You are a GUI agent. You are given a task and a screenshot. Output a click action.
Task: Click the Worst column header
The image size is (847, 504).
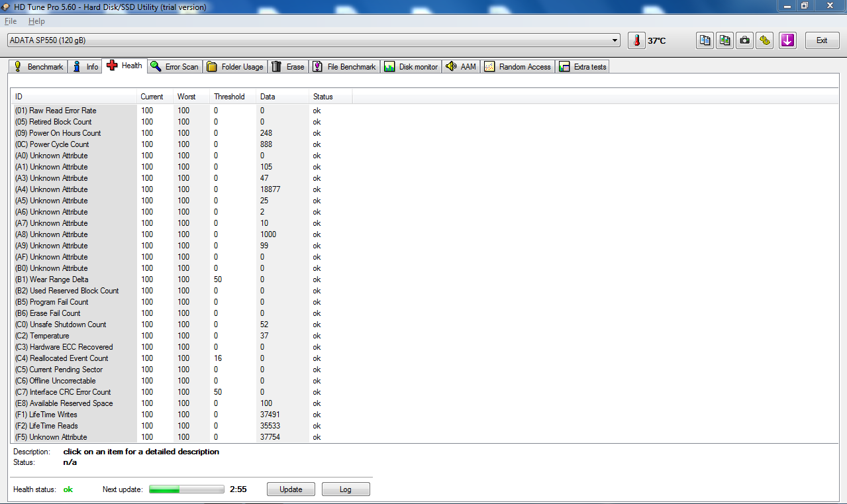pyautogui.click(x=191, y=97)
